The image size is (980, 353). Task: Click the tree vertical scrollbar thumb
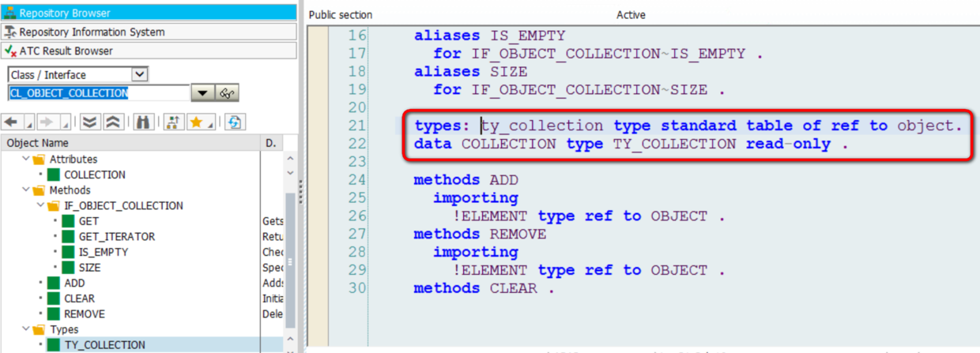coord(290,262)
